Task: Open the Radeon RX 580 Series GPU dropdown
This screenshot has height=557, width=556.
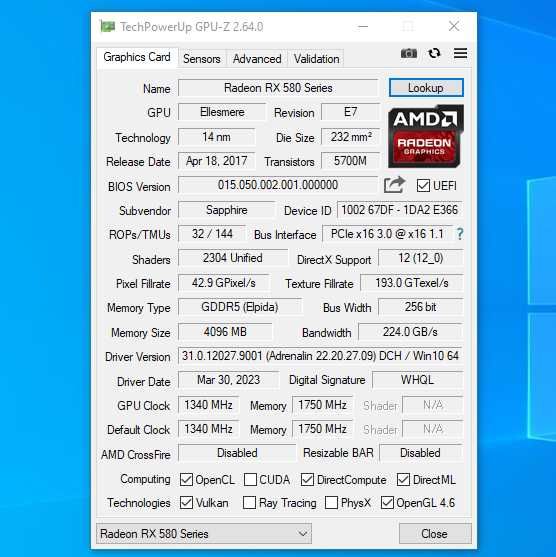Action: tap(204, 533)
